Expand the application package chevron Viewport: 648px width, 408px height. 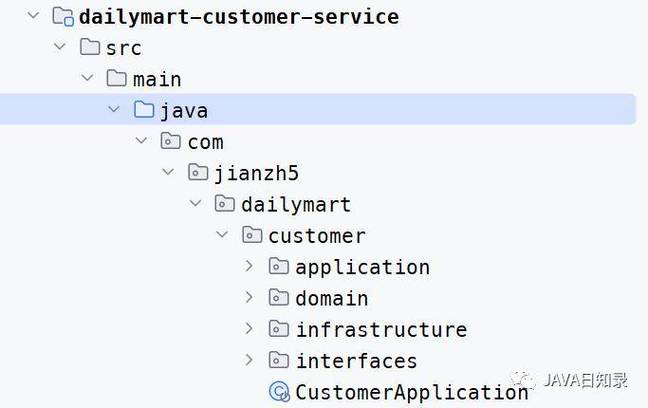(x=249, y=266)
